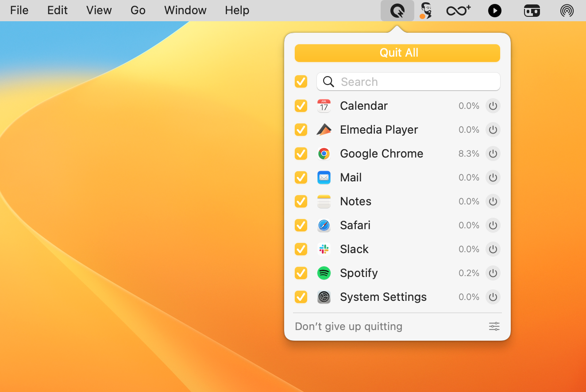Open the File menu
This screenshot has height=392, width=586.
(19, 10)
